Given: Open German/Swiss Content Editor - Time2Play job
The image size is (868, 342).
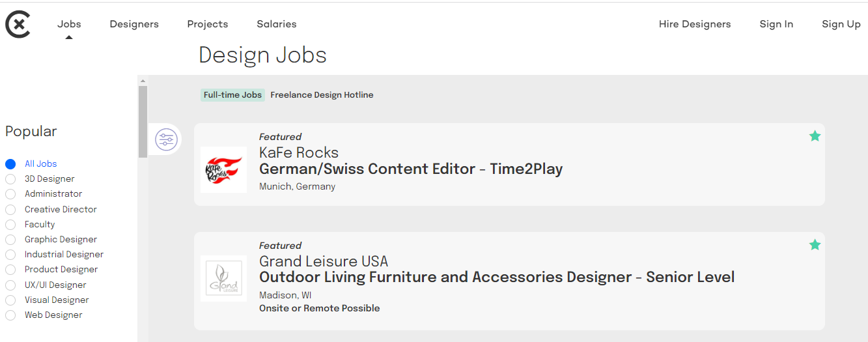Looking at the screenshot, I should coord(411,169).
